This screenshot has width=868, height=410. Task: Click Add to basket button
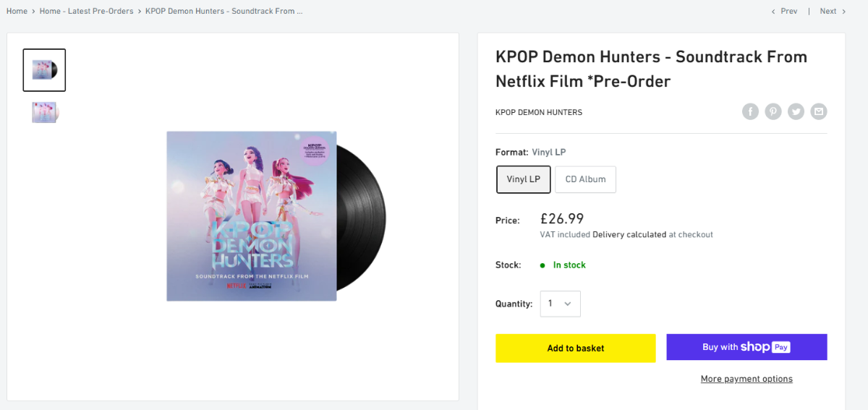click(x=575, y=348)
